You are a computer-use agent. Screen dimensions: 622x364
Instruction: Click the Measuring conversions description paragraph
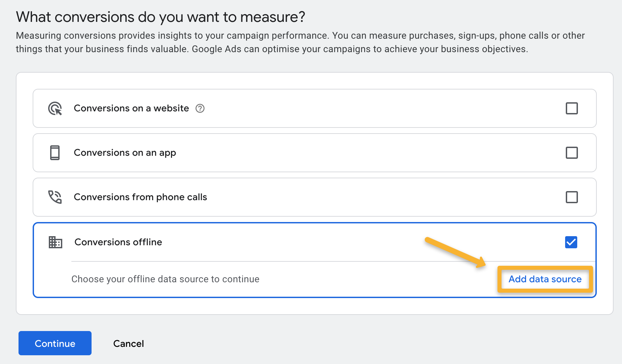pos(300,42)
